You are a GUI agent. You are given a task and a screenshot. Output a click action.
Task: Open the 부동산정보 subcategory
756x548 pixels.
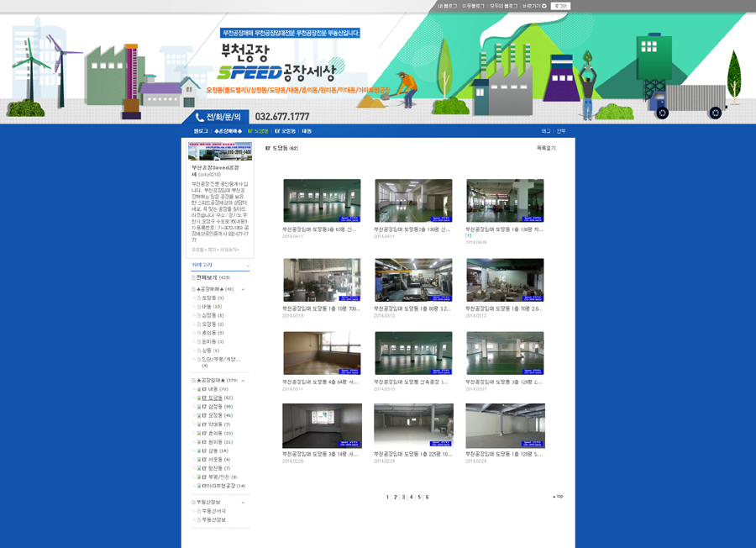click(213, 519)
